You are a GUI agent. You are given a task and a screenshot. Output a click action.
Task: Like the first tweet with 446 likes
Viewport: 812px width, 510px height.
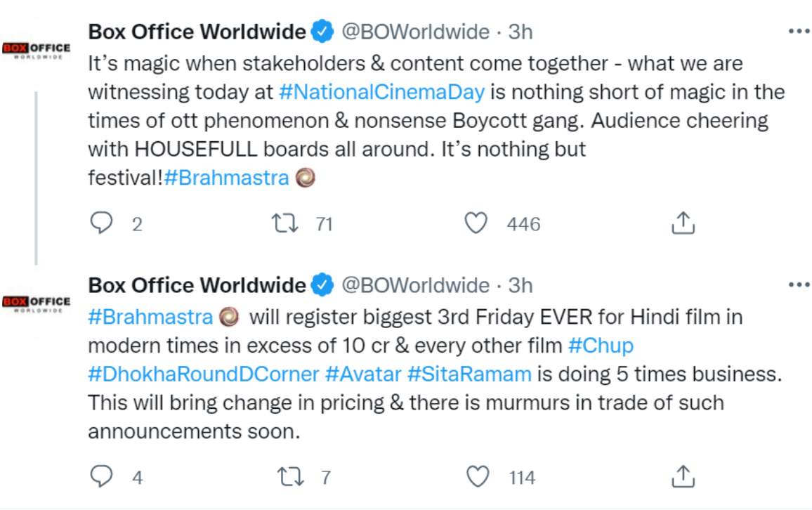click(x=476, y=223)
